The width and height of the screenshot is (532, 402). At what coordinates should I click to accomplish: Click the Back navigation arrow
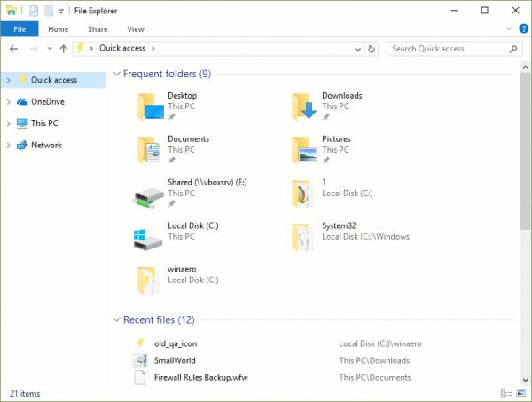pyautogui.click(x=13, y=49)
